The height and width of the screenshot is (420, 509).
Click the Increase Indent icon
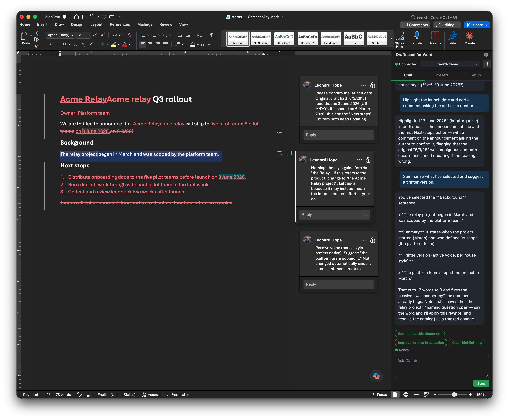(x=188, y=35)
